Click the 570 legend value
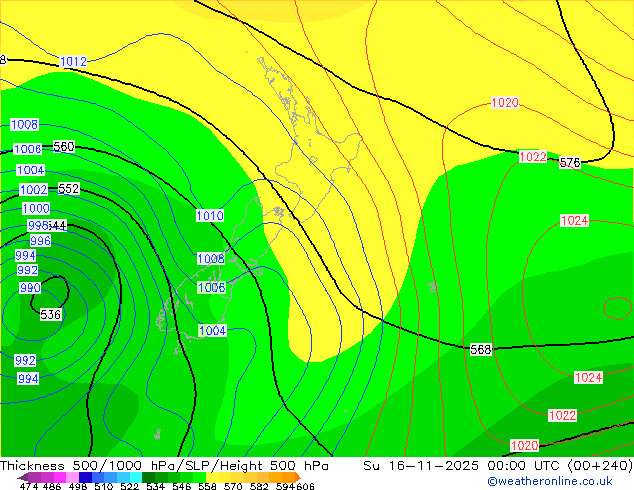This screenshot has width=634, height=490. click(233, 486)
